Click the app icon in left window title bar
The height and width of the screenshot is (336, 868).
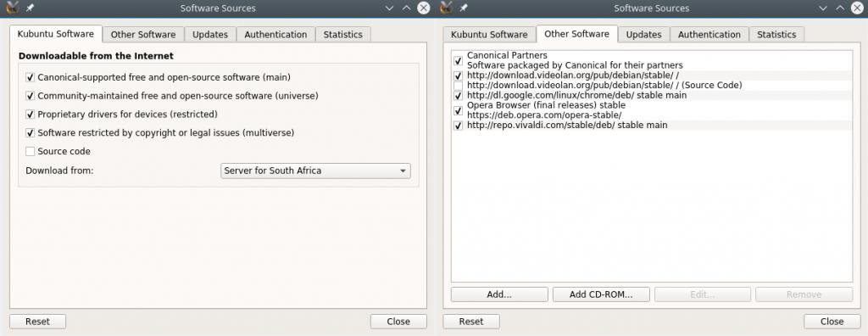point(12,8)
